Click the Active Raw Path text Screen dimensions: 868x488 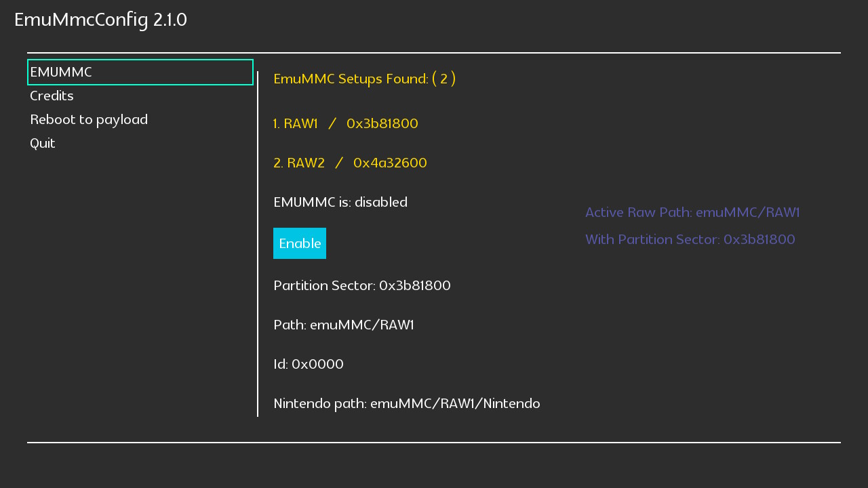coord(692,213)
